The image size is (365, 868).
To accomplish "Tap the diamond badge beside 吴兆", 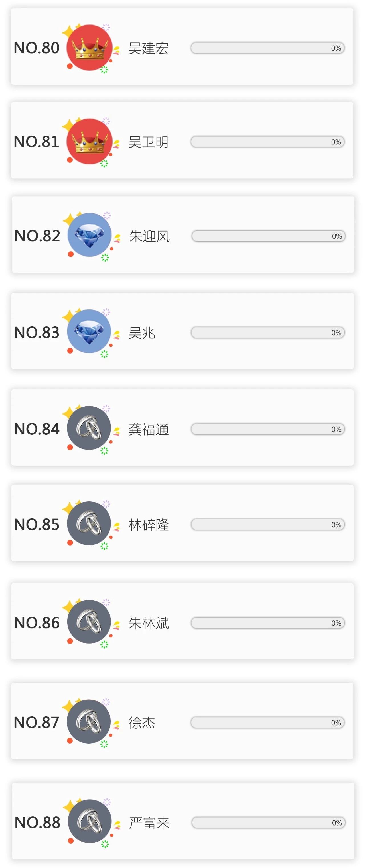I will click(89, 332).
